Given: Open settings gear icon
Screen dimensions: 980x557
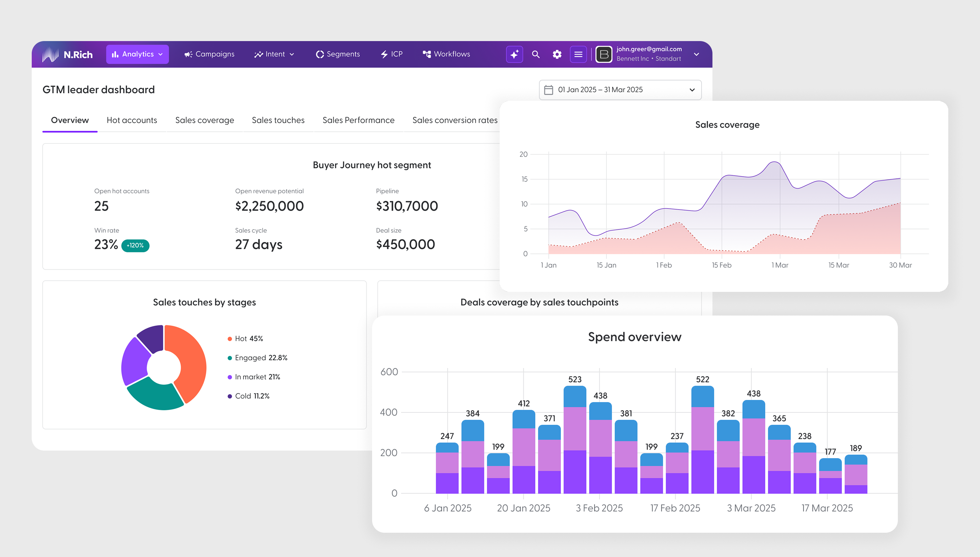Looking at the screenshot, I should (557, 54).
